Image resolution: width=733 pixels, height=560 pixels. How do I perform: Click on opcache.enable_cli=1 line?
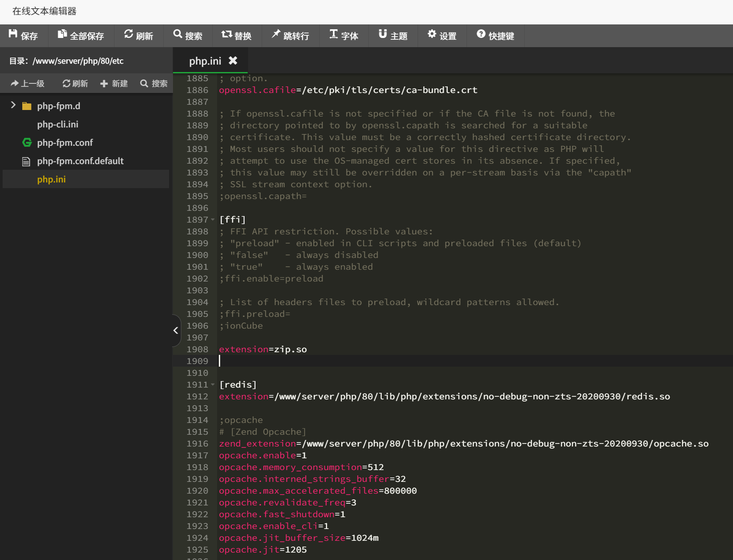[274, 526]
